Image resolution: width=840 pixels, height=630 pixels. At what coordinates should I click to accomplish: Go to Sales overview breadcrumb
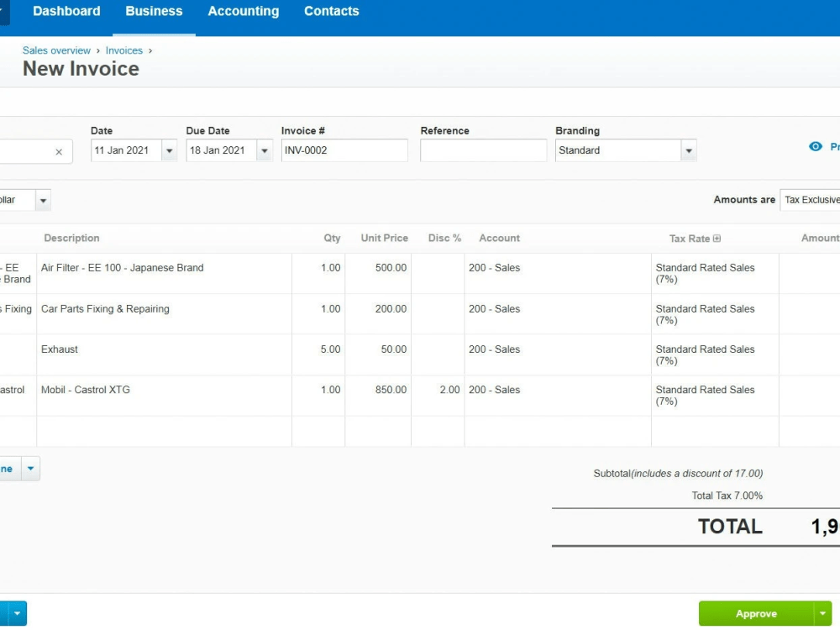tap(56, 50)
